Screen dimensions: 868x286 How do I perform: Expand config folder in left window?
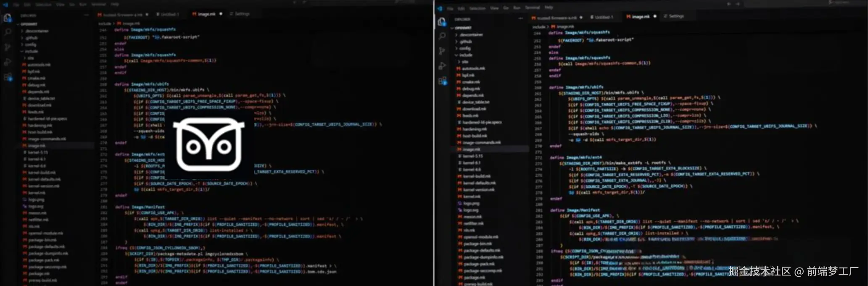[x=30, y=45]
